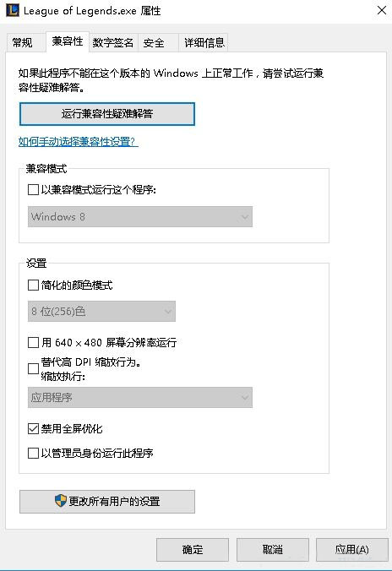Open the Windows 8 compatibility dropdown
The width and height of the screenshot is (392, 571).
pyautogui.click(x=140, y=217)
